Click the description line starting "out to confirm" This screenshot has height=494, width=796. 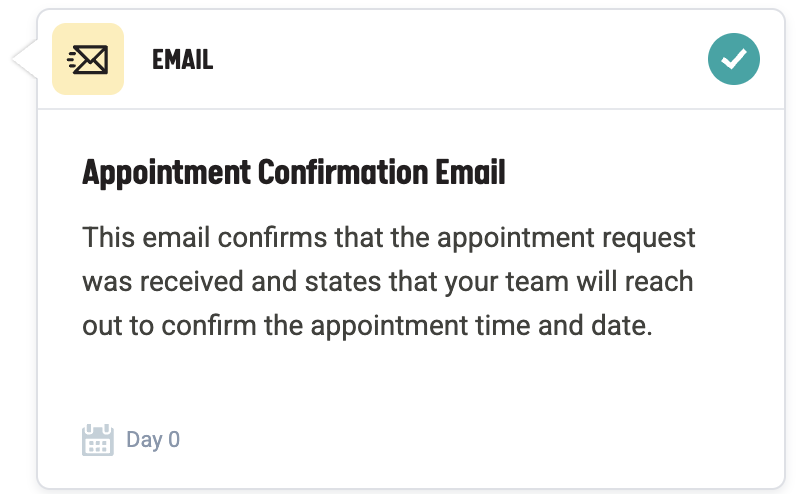367,325
